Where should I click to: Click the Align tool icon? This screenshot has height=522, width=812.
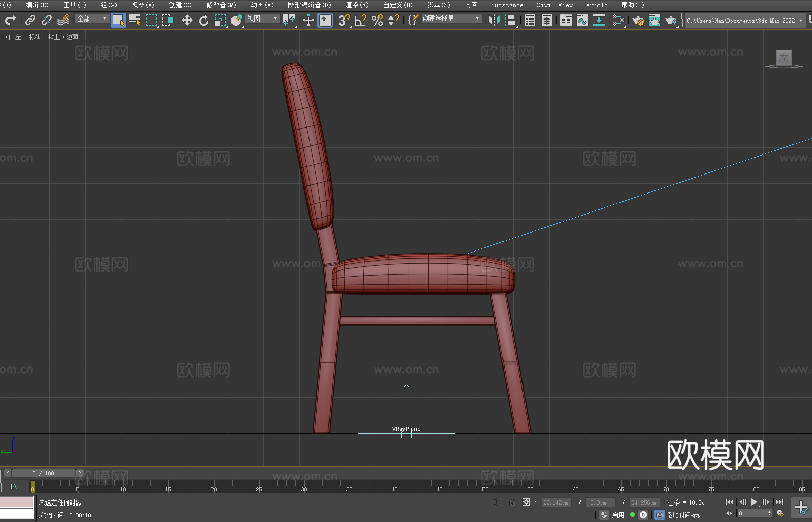511,20
